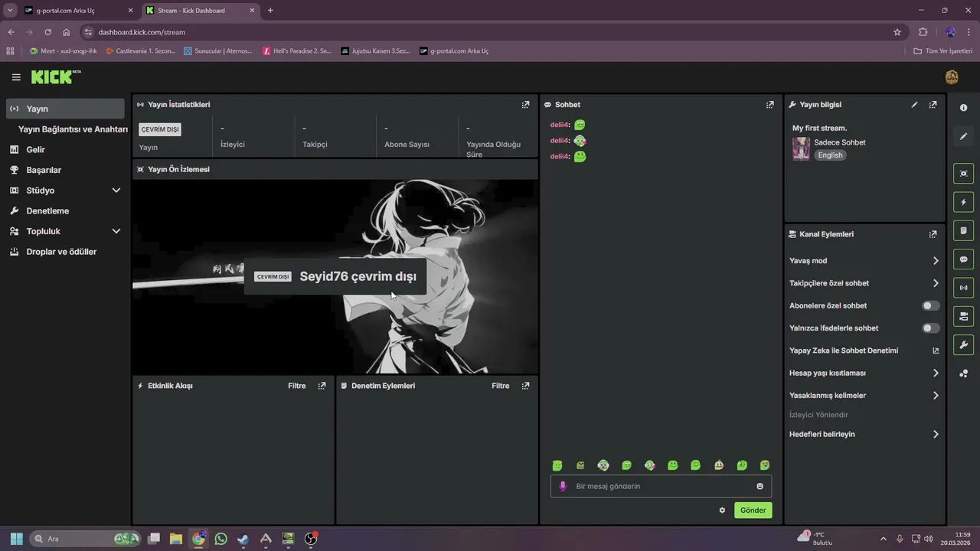Image resolution: width=980 pixels, height=551 pixels.
Task: Click the Sadece Sohbet category thumbnail
Action: pyautogui.click(x=801, y=148)
